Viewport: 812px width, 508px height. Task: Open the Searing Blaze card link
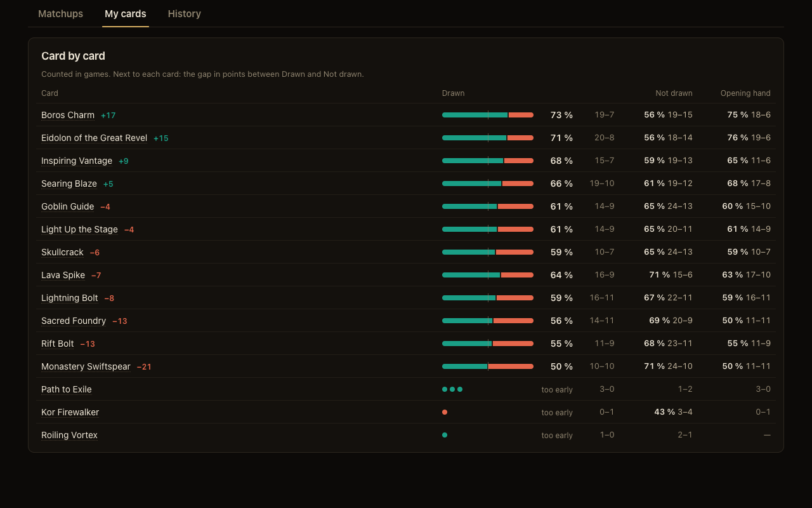pos(69,184)
